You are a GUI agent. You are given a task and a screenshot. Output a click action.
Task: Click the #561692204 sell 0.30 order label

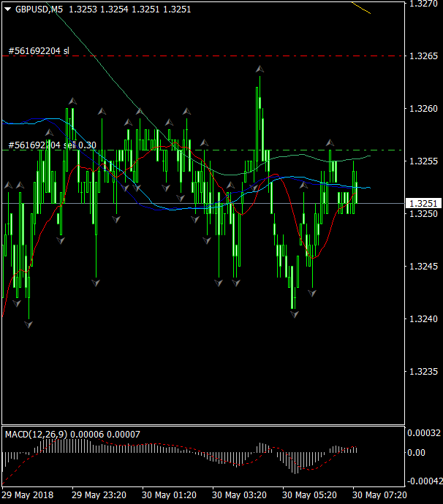coord(53,145)
